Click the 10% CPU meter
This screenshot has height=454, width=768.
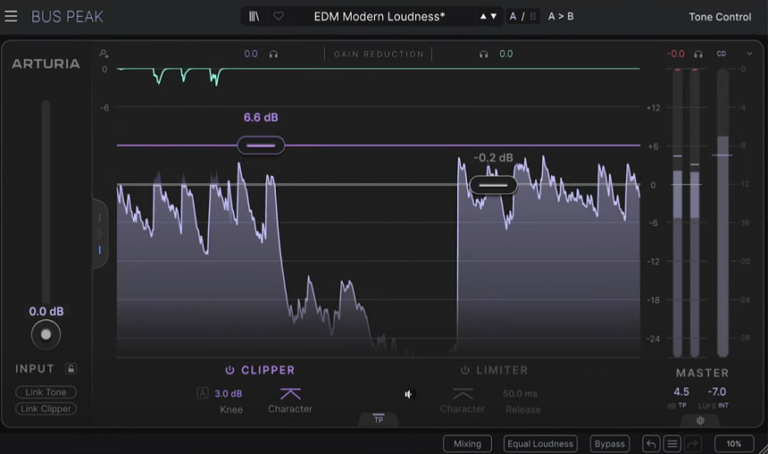tap(734, 444)
